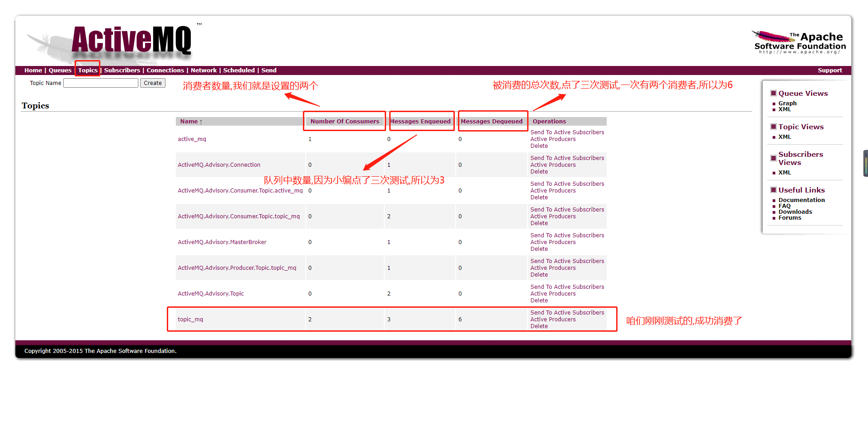The image size is (868, 423).
Task: Send To Active Subscribers for active_mq
Action: click(567, 132)
